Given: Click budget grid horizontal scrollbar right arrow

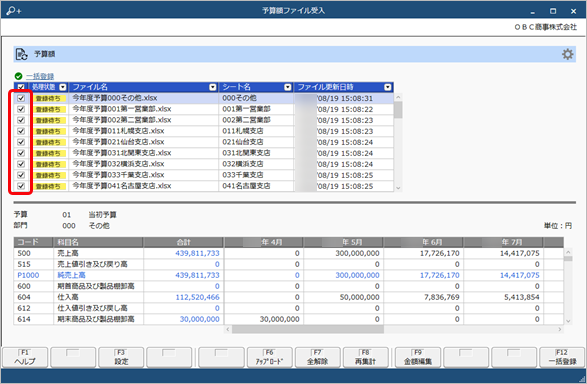Looking at the screenshot, I should click(560, 329).
